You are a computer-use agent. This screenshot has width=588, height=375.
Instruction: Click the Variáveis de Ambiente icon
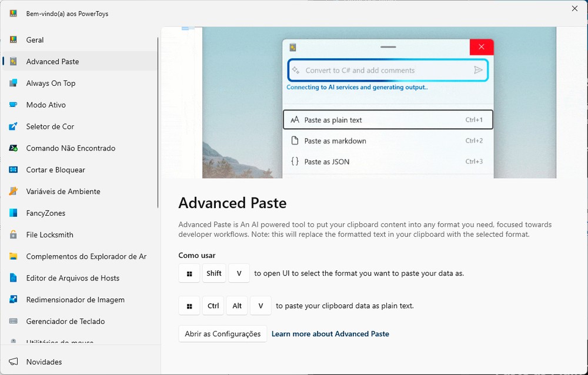13,191
